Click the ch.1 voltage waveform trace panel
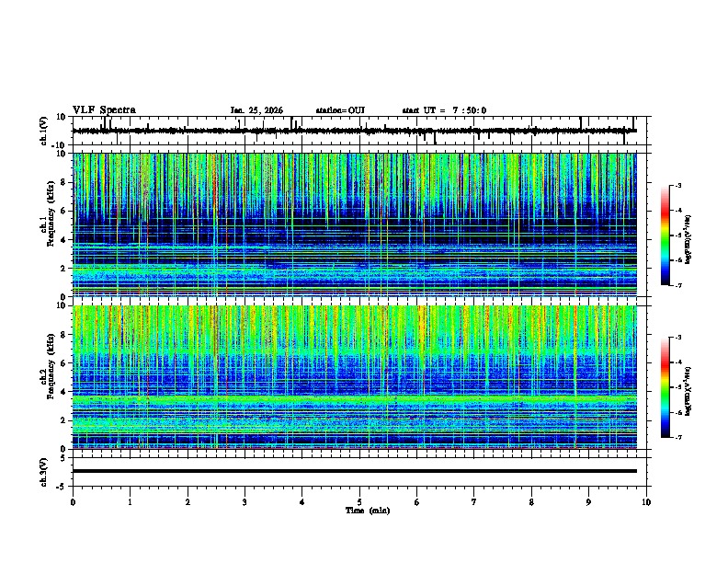The image size is (728, 563). tap(359, 131)
